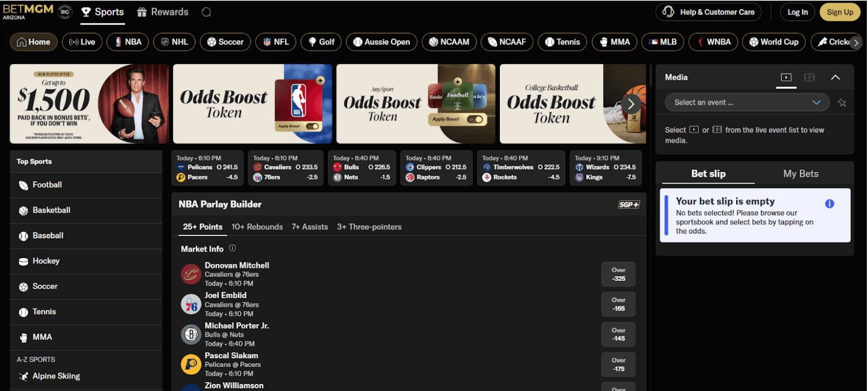
Task: Click the Market Info information icon
Action: pyautogui.click(x=232, y=249)
